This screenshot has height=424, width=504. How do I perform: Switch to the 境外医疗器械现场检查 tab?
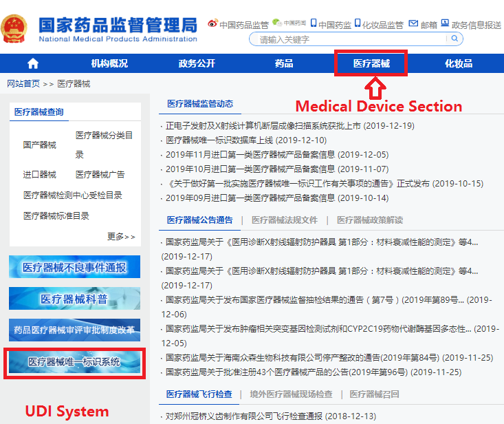coord(291,394)
